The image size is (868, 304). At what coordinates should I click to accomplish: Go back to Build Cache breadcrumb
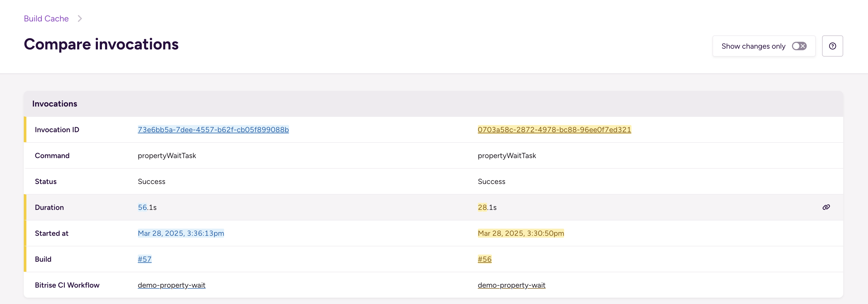46,19
